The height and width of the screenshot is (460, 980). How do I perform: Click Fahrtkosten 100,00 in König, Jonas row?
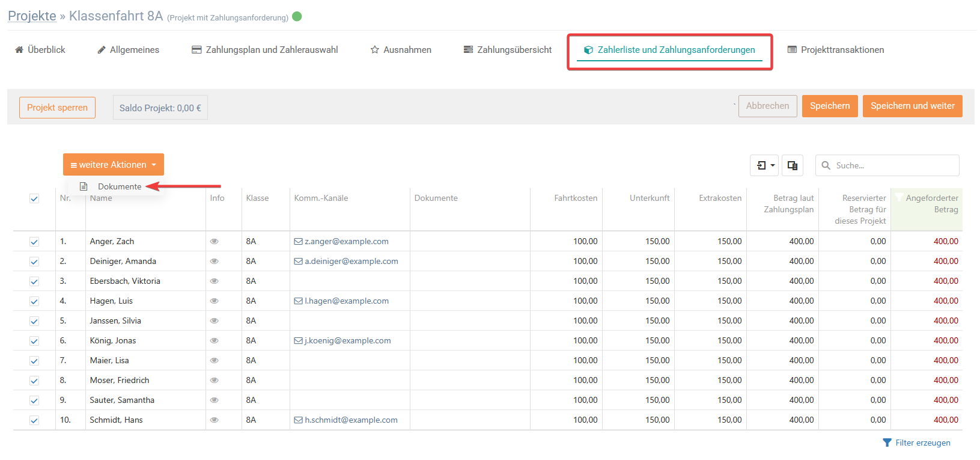(585, 340)
